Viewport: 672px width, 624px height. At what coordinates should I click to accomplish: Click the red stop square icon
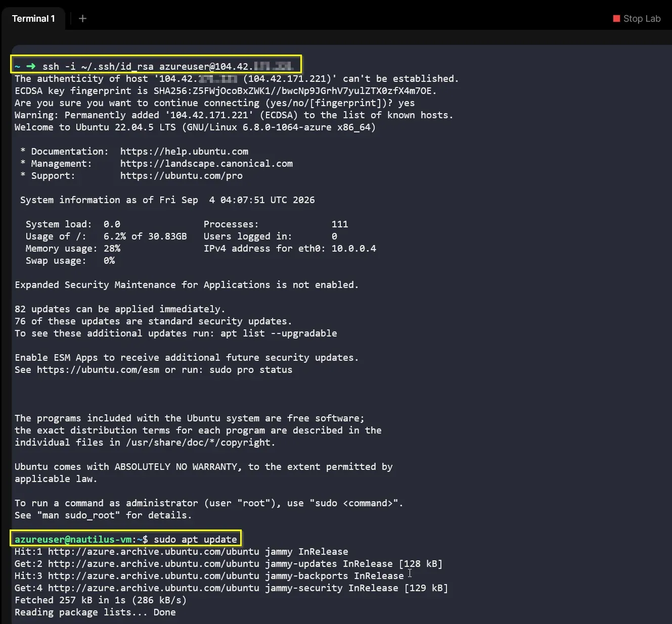point(616,19)
